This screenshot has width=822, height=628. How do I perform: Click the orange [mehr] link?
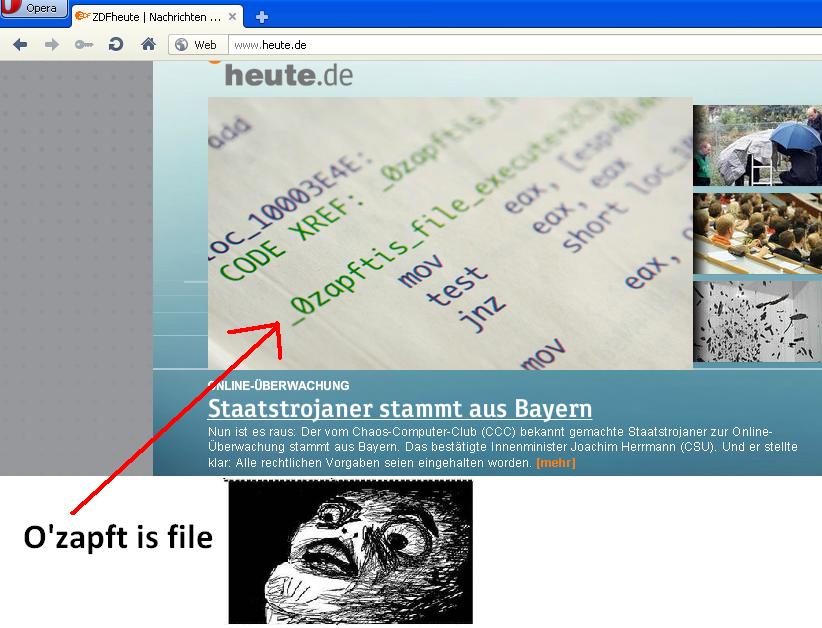click(x=556, y=463)
